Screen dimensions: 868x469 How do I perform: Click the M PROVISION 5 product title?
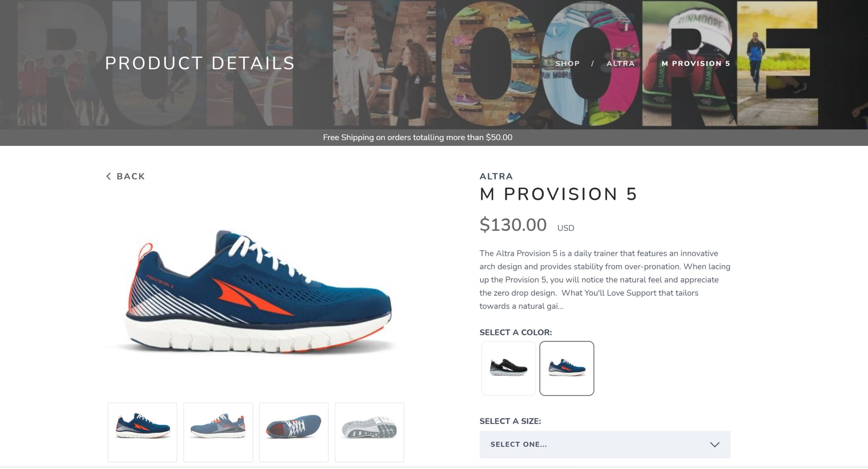coord(558,194)
